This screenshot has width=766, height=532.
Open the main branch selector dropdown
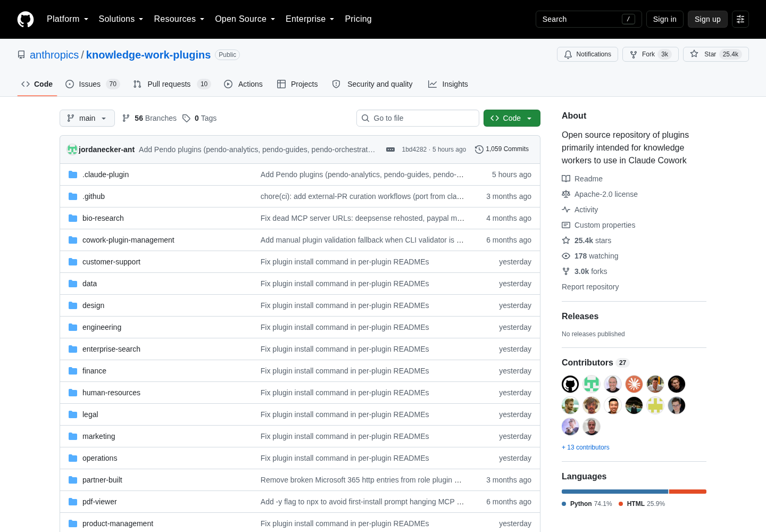(x=87, y=118)
